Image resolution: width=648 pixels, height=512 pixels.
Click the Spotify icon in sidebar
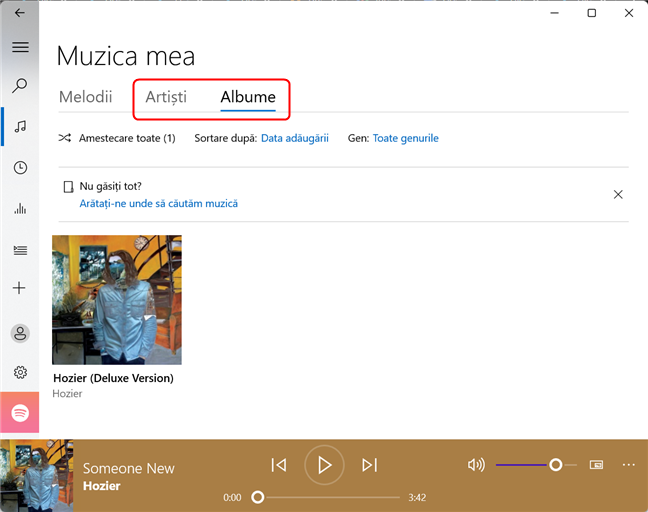pos(20,412)
